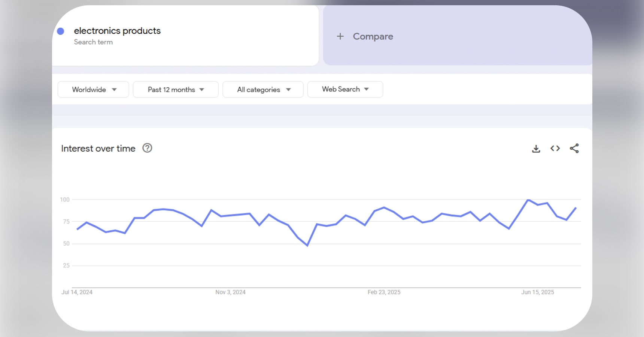644x337 pixels.
Task: Share the interest over time chart
Action: coord(574,148)
